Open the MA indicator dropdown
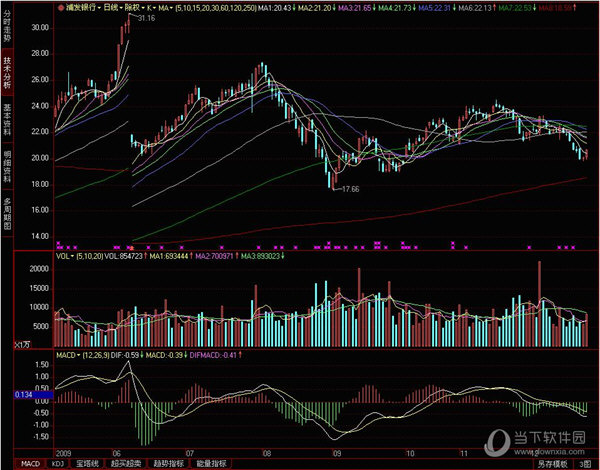The width and height of the screenshot is (600, 470). (x=166, y=8)
